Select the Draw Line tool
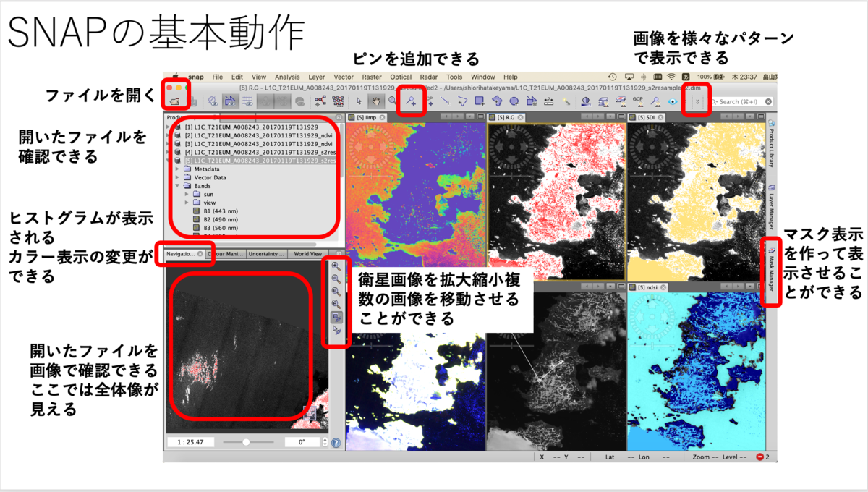Image resolution: width=868 pixels, height=492 pixels. pyautogui.click(x=446, y=102)
